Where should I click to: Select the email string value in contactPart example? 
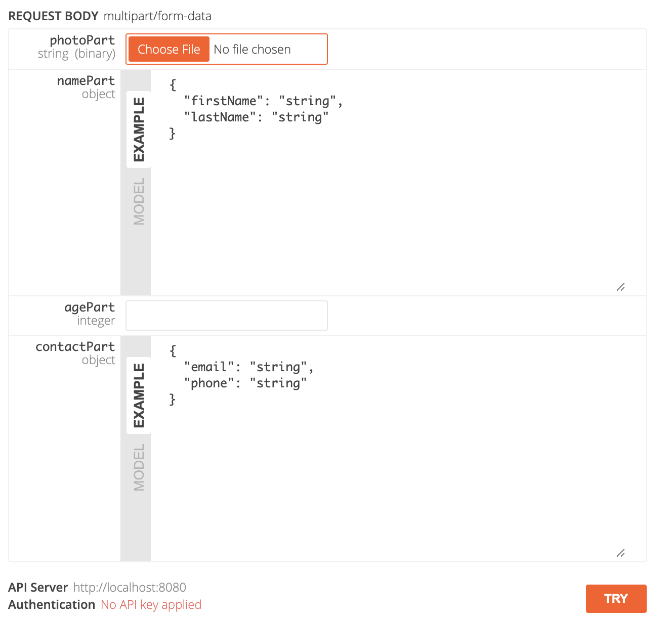click(x=279, y=367)
